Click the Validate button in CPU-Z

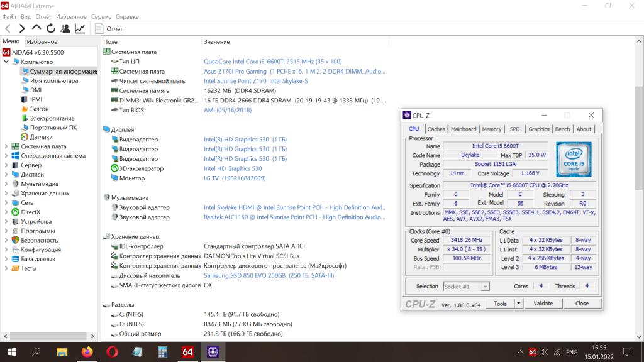[543, 304]
